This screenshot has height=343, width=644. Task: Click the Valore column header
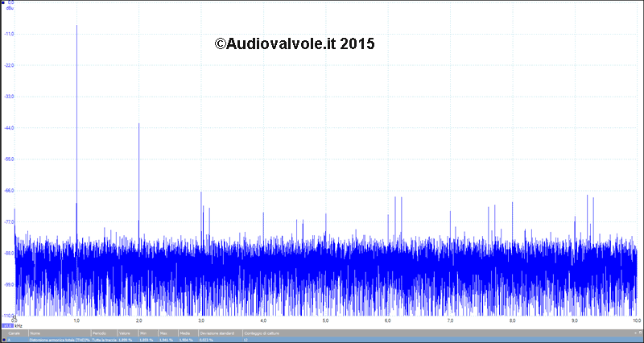pyautogui.click(x=128, y=333)
